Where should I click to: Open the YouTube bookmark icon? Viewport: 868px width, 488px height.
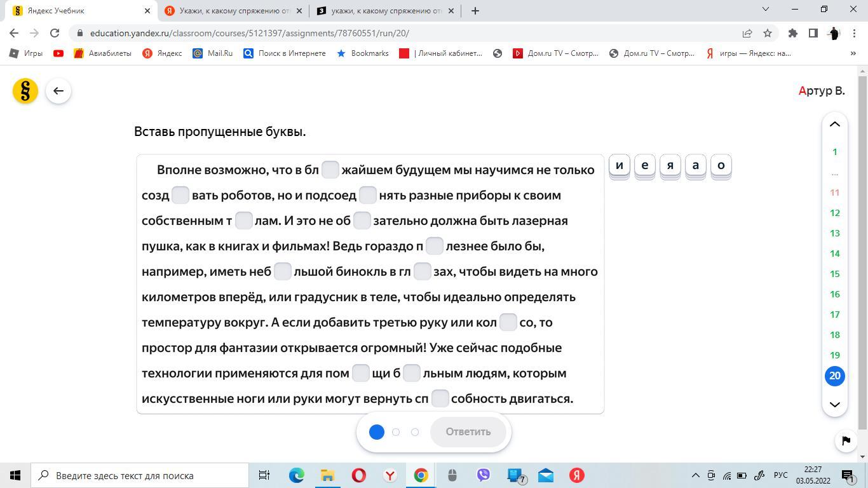(58, 53)
